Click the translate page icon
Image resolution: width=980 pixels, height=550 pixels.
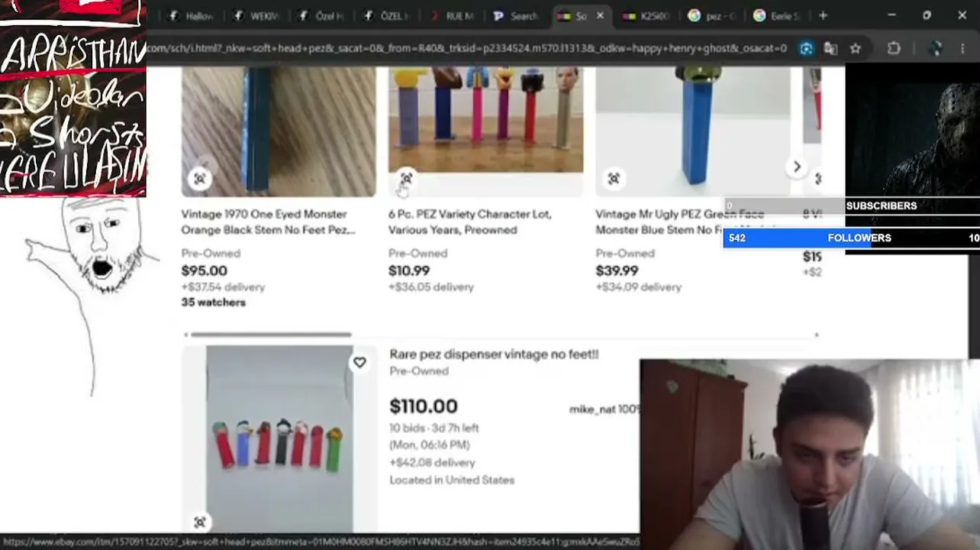830,49
